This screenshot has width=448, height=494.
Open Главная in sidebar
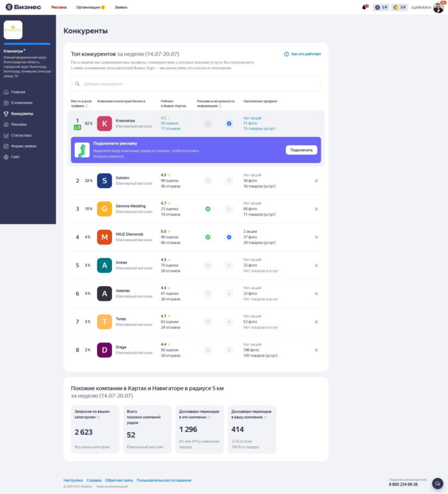tap(18, 92)
